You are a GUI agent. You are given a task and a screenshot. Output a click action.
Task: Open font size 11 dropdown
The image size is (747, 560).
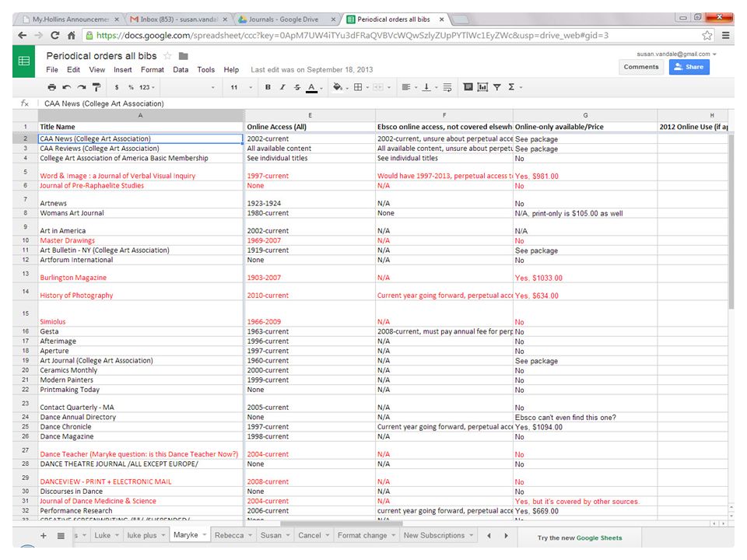point(241,87)
